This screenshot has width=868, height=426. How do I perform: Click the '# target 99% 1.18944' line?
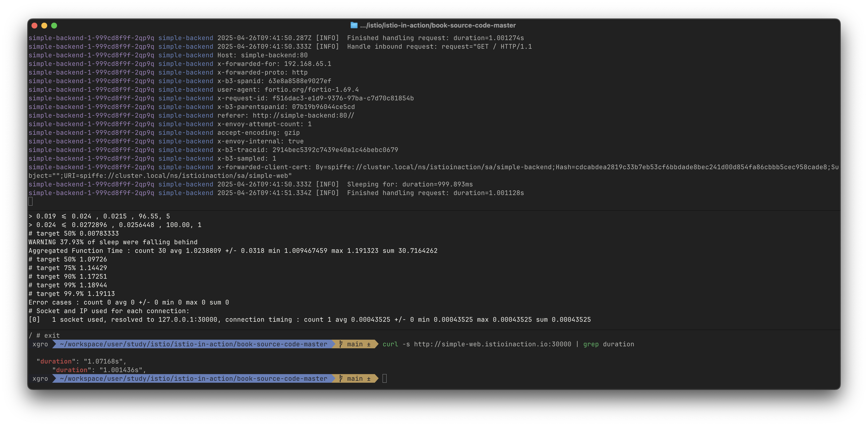[68, 285]
